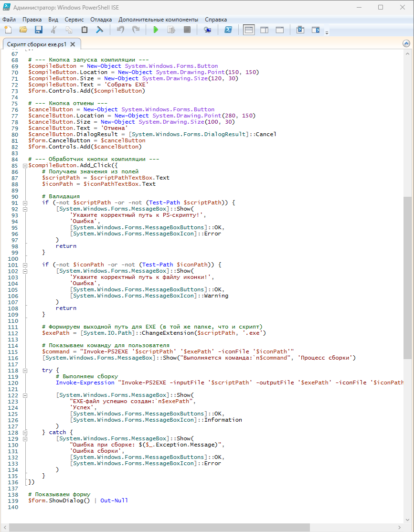
Task: Show the script pane on top layout
Action: coord(249,30)
